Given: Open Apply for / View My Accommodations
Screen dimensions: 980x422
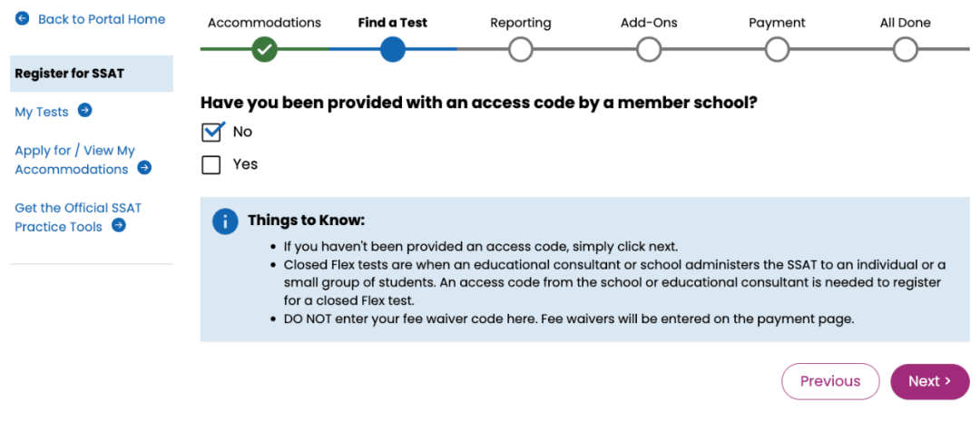Looking at the screenshot, I should [75, 160].
